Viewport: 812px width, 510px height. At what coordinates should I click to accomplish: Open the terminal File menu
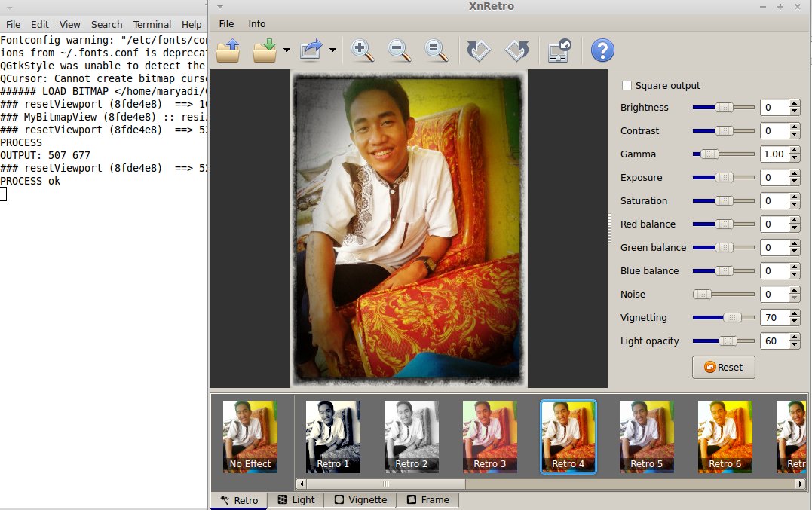13,24
